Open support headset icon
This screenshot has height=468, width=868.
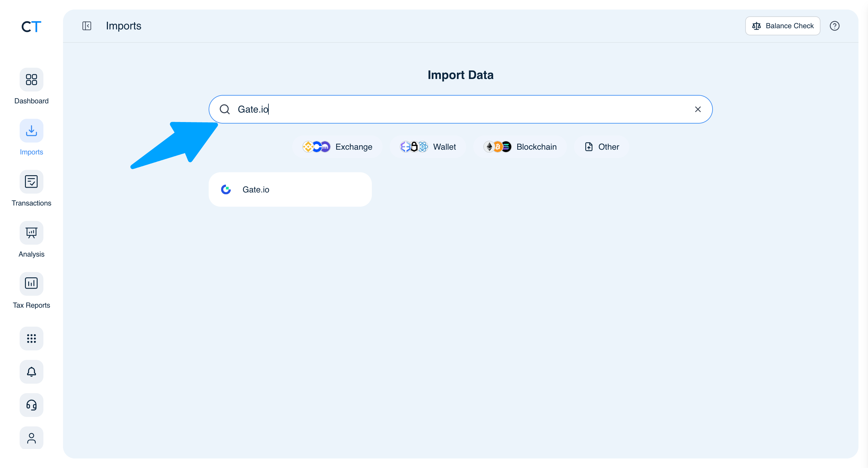pyautogui.click(x=31, y=405)
